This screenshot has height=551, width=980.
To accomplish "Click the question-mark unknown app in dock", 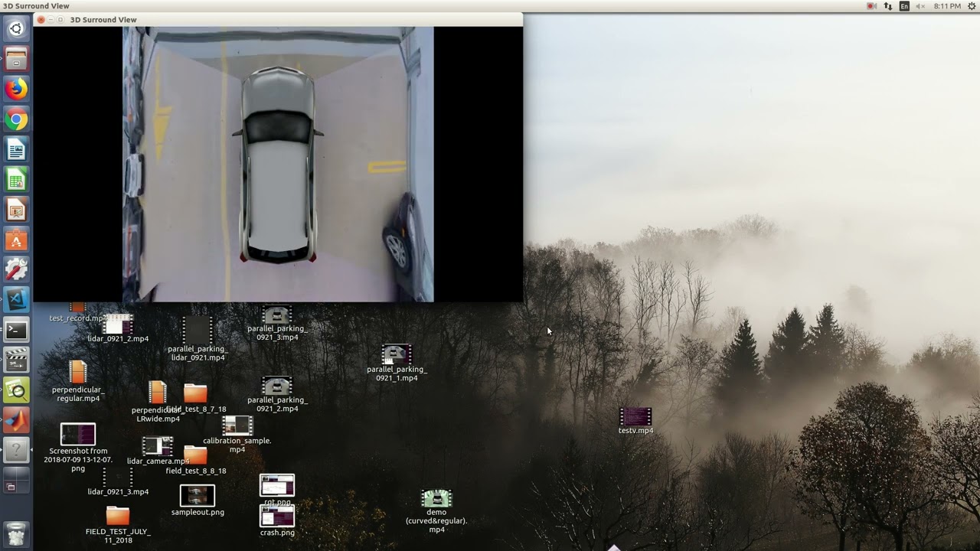I will point(16,450).
